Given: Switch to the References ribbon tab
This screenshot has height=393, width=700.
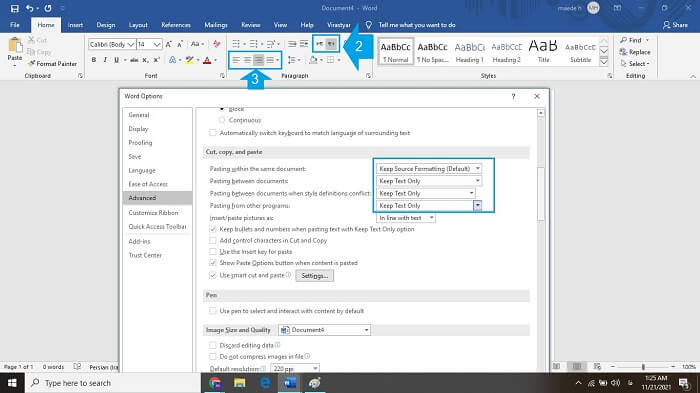Looking at the screenshot, I should (176, 25).
